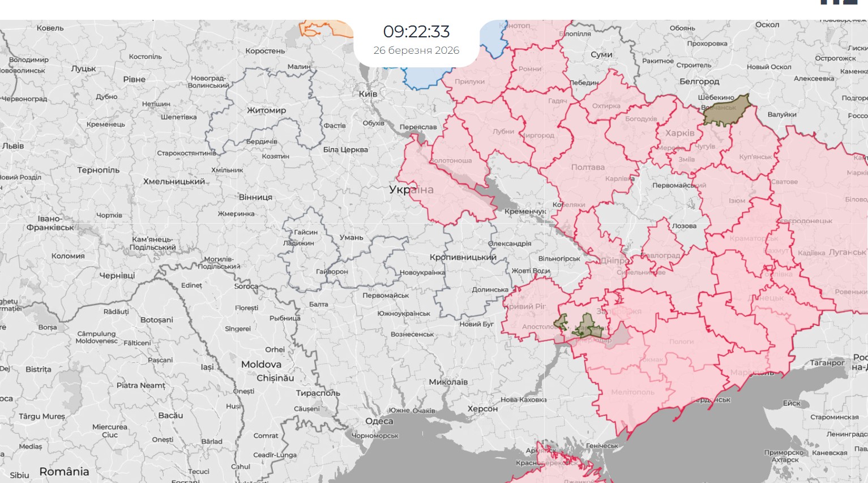Image resolution: width=868 pixels, height=483 pixels.
Task: Click the Суми city label
Action: (x=601, y=54)
